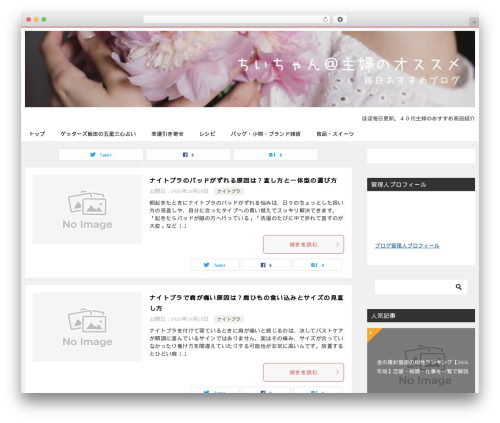This screenshot has width=500, height=423.
Task: Click the first article's 公開日 date text
Action: [x=179, y=191]
